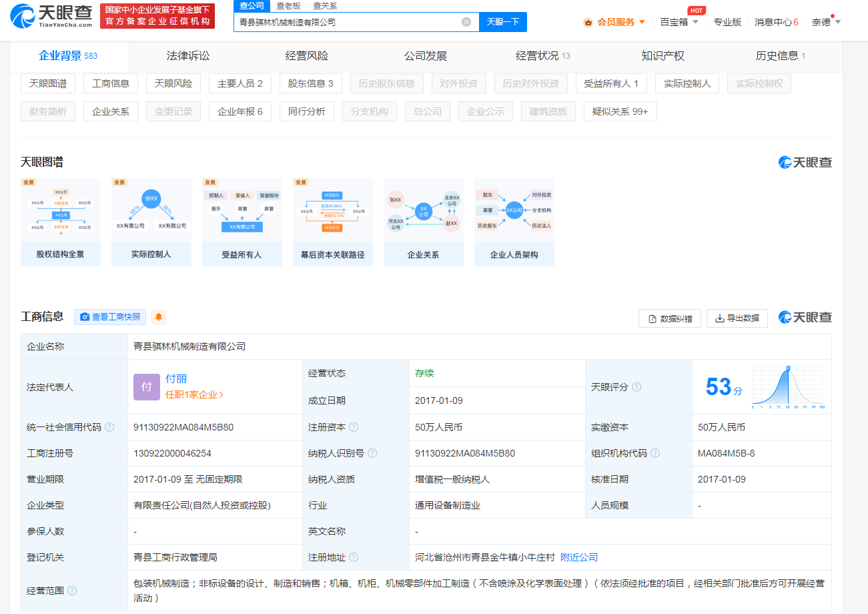The height and width of the screenshot is (614, 868).
Task: Jump to 主要人员 2 section
Action: (x=240, y=83)
